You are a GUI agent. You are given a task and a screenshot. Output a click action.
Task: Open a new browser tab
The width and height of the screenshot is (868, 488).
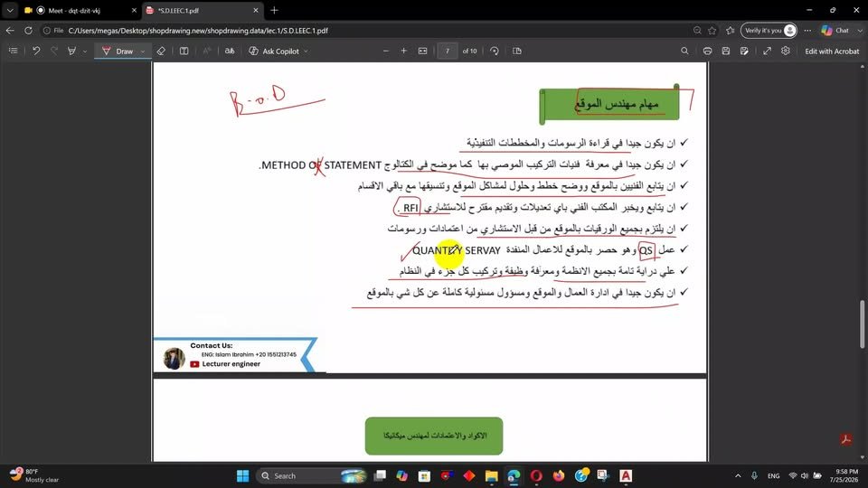[274, 10]
